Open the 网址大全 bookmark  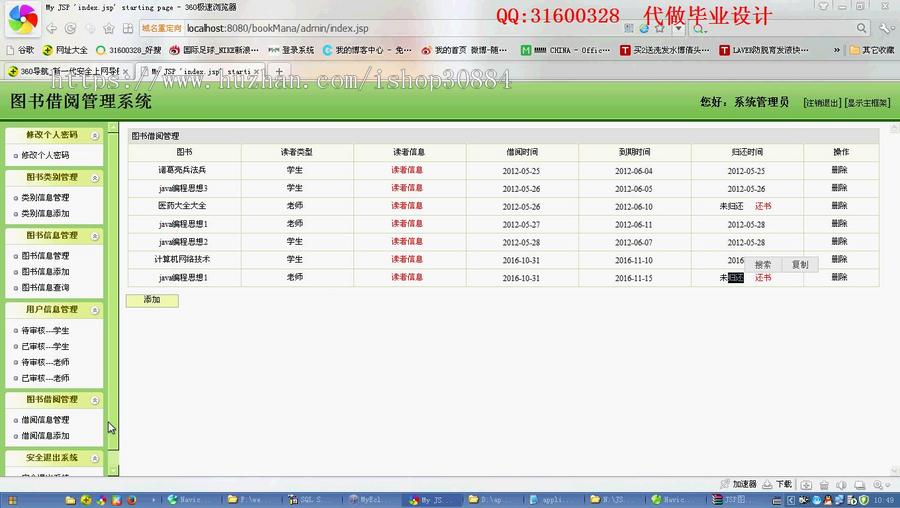(65, 51)
